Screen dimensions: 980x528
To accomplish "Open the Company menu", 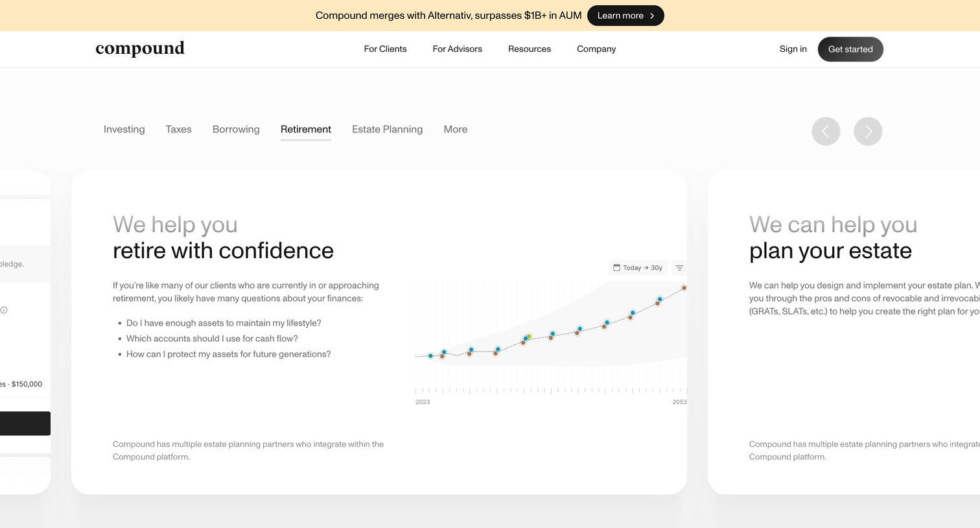I will (x=596, y=49).
